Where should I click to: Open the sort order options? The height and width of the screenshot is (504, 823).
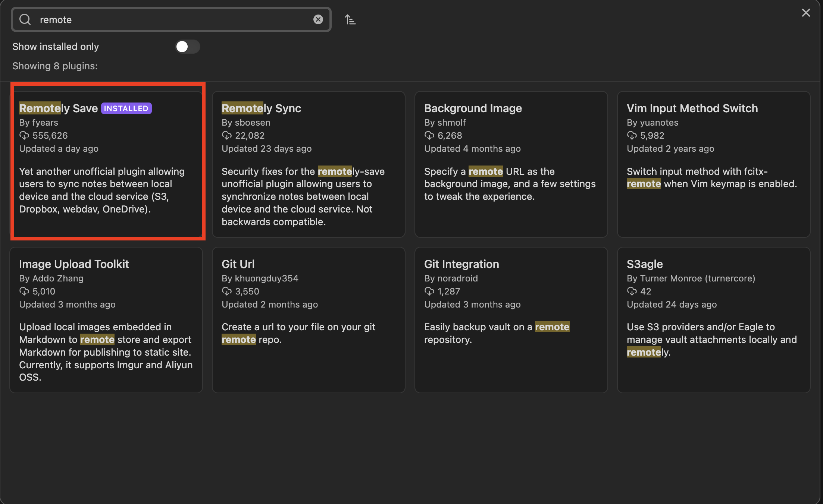(350, 19)
